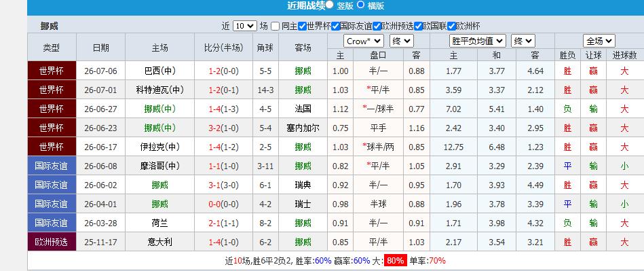Open team 巴西(中)
The image size is (644, 271).
click(x=159, y=71)
